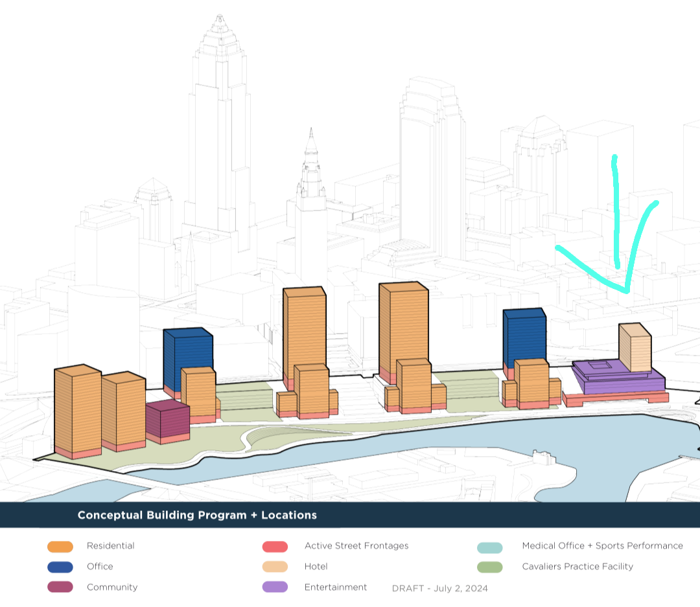The height and width of the screenshot is (607, 700).
Task: Click the blue Office legend swatch
Action: coord(60,567)
